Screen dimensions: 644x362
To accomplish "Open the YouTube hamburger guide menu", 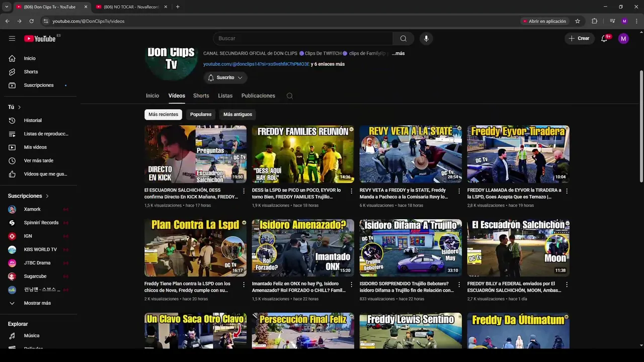I will pyautogui.click(x=12, y=38).
